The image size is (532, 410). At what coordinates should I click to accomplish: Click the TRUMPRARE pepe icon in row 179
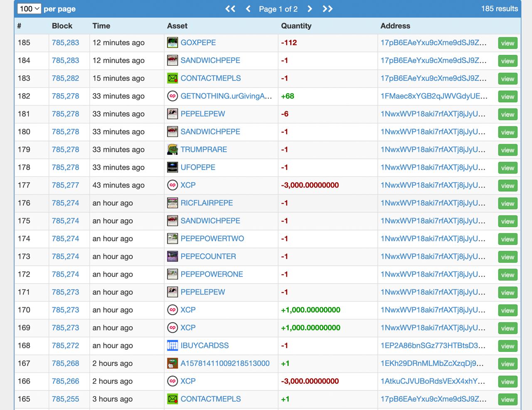tap(172, 149)
